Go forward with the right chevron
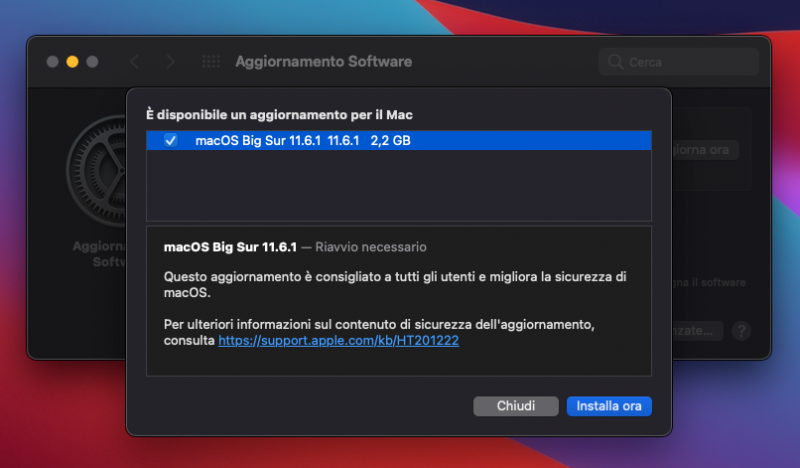 170,62
